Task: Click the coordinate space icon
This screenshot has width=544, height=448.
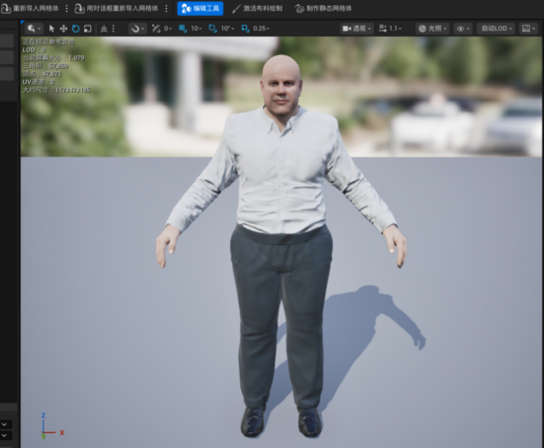Action: click(104, 28)
